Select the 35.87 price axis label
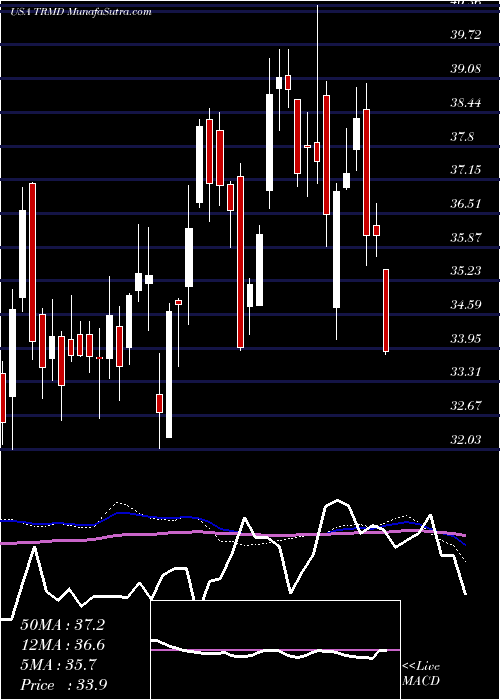Viewport: 500px width, 700px height. 466,238
